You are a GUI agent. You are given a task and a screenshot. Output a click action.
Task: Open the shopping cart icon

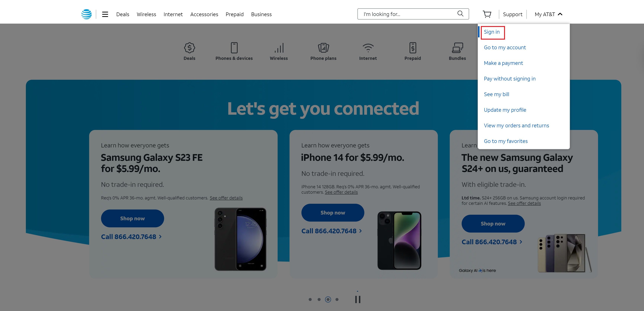(487, 14)
